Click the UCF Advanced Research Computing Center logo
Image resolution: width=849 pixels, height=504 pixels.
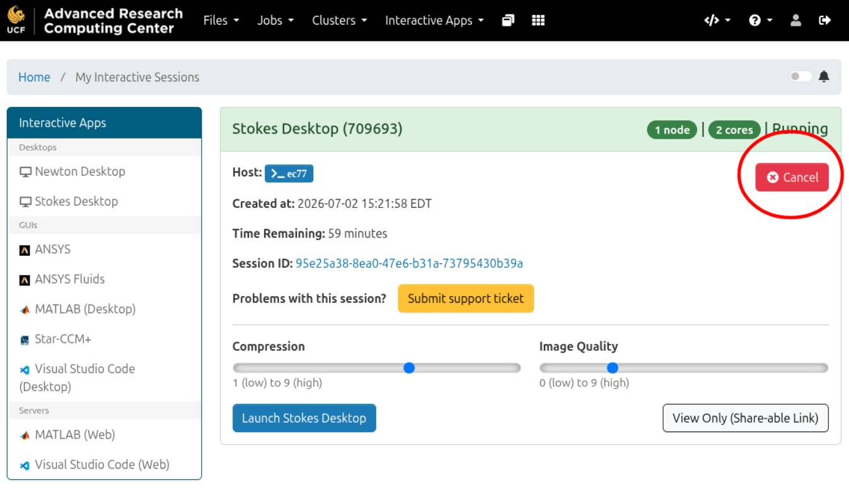click(x=95, y=21)
